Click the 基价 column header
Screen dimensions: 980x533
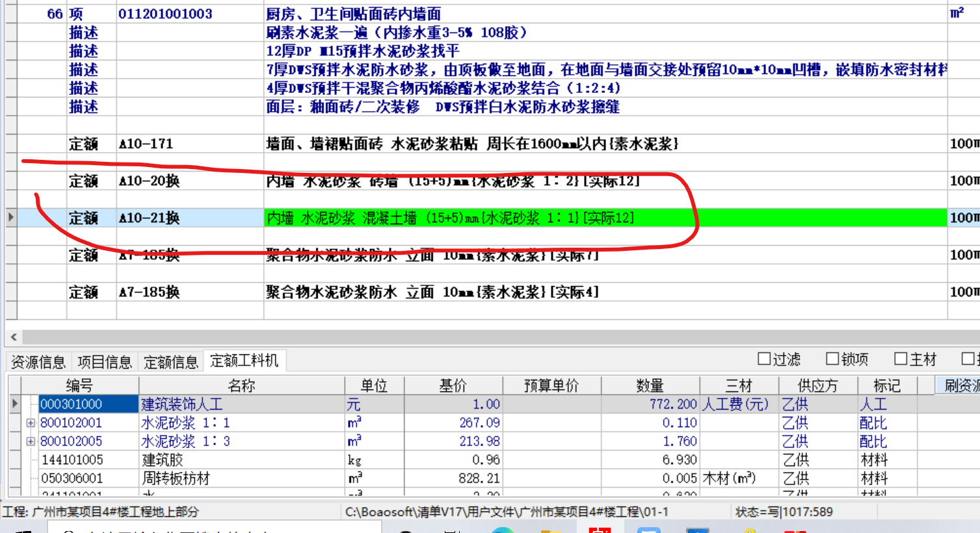[453, 385]
